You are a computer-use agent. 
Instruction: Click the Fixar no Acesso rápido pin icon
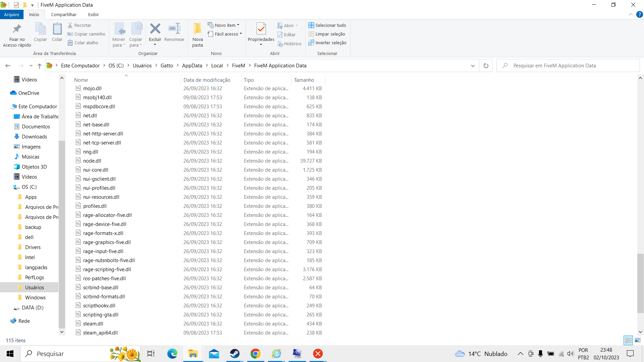point(17,29)
